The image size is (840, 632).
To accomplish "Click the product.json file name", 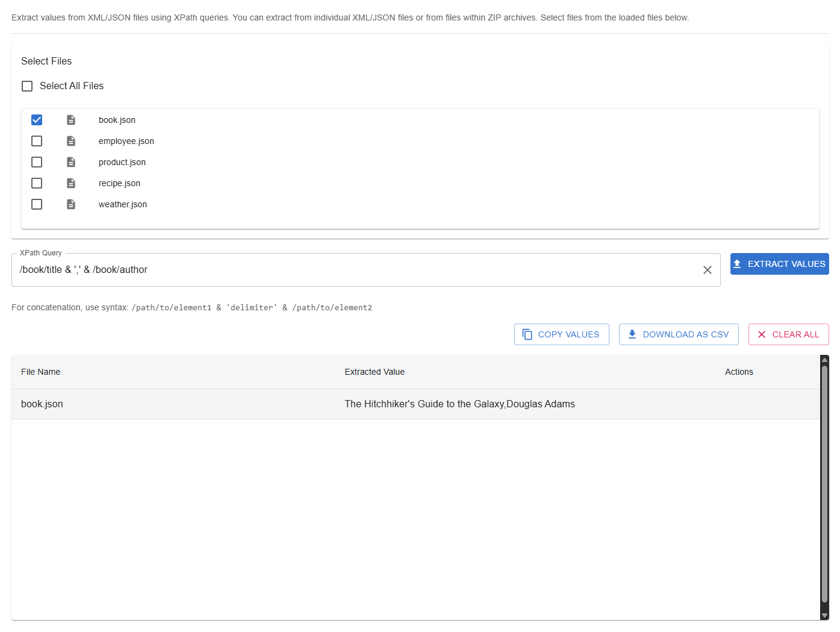I will [x=122, y=162].
